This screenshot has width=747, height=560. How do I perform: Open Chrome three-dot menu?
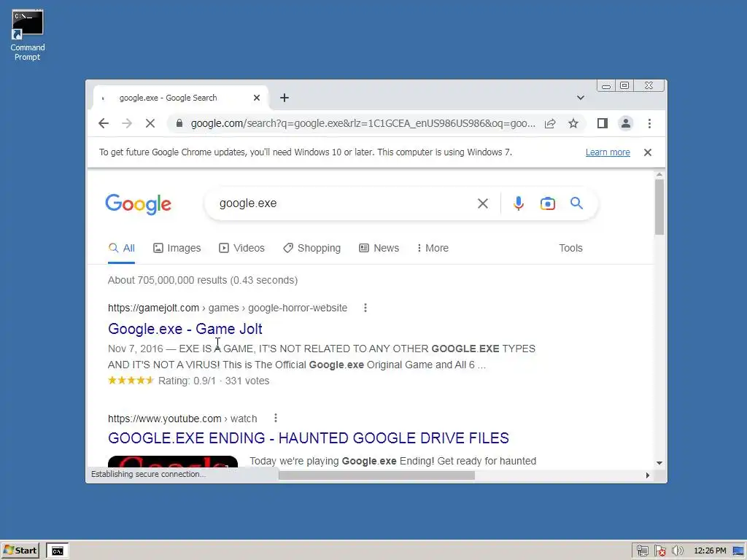pos(649,123)
